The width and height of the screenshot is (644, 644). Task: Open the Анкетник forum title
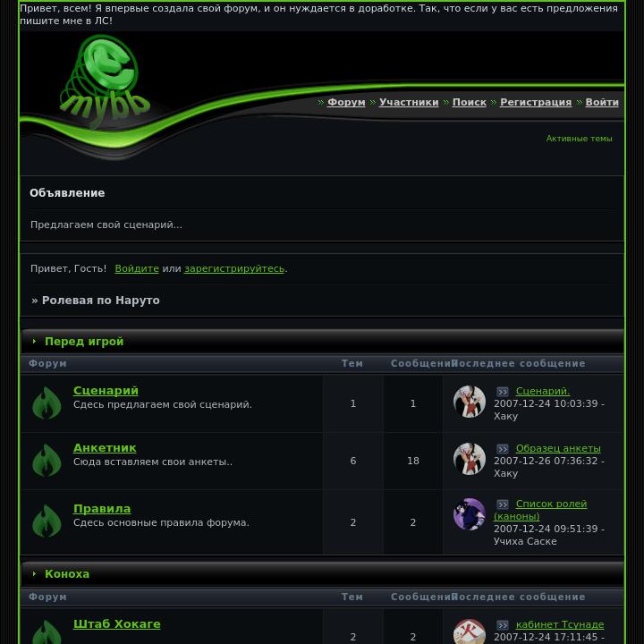point(105,448)
